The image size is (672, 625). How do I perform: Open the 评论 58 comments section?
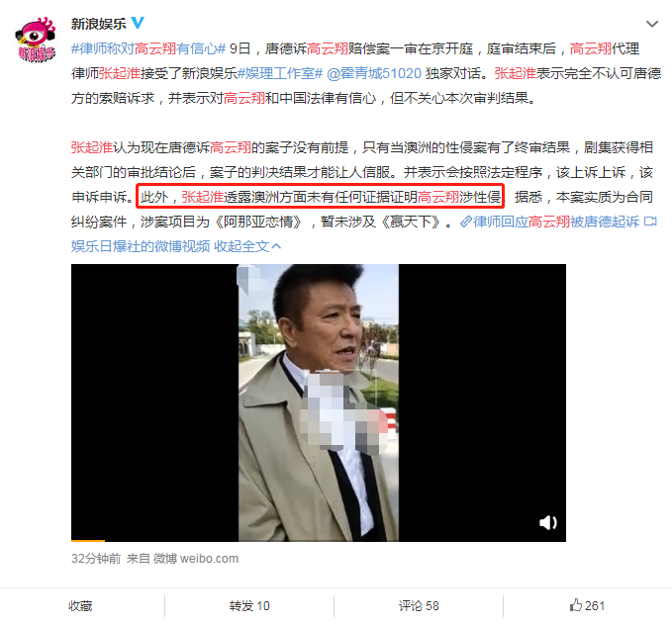click(419, 606)
